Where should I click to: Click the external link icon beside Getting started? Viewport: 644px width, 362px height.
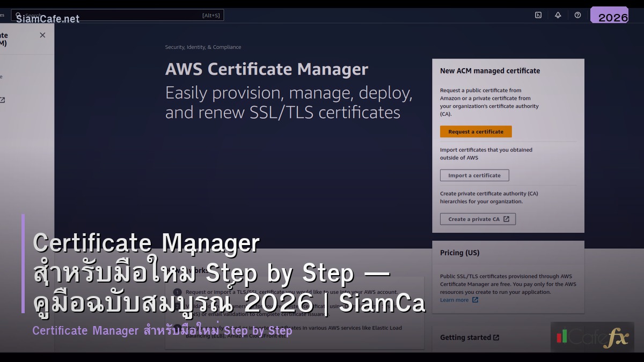(495, 337)
